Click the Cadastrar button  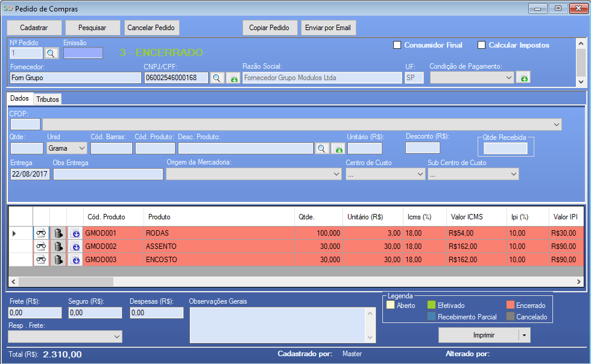point(34,28)
